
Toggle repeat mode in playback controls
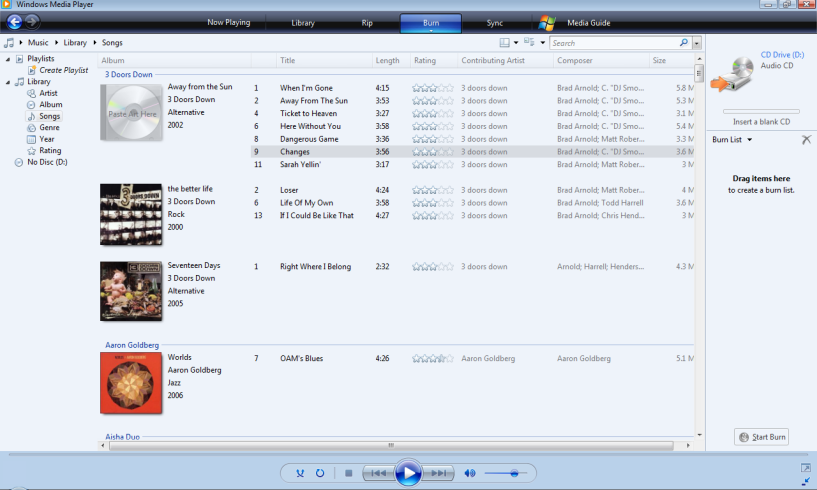(x=320, y=473)
